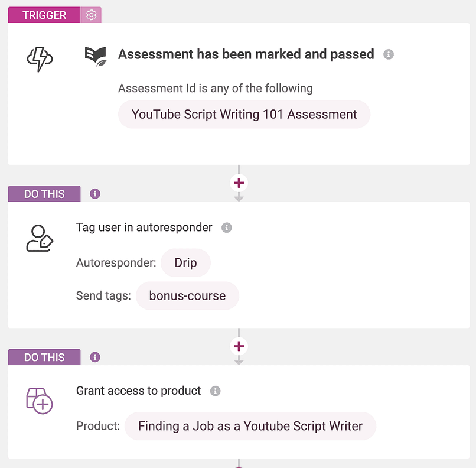View info beside the second DO THIS label
The width and height of the screenshot is (476, 468).
[94, 357]
